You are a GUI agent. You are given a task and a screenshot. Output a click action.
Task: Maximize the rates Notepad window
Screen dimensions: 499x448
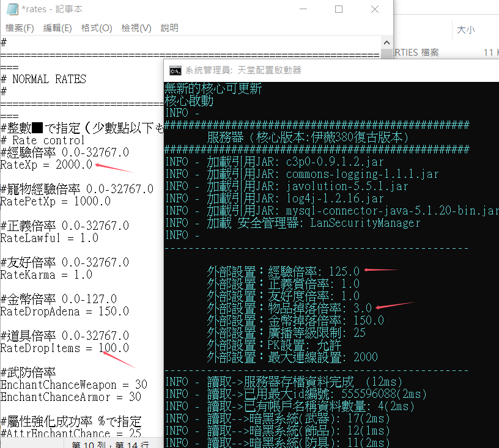pos(339,9)
